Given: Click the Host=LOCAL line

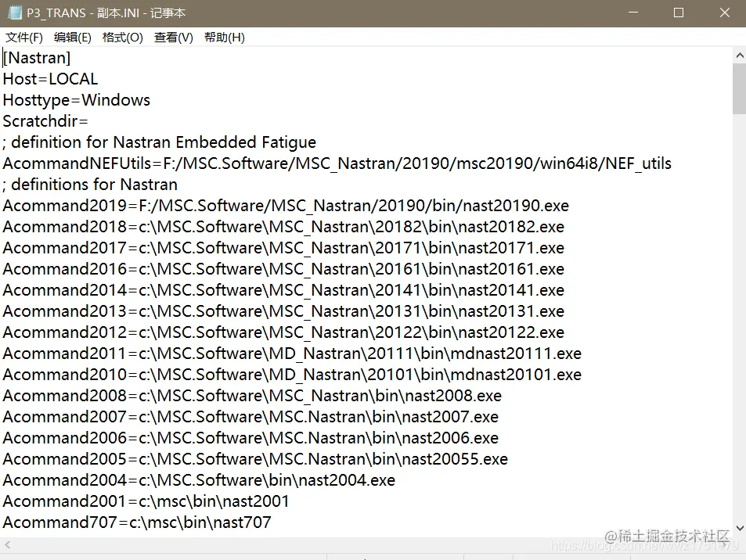Looking at the screenshot, I should coord(50,79).
